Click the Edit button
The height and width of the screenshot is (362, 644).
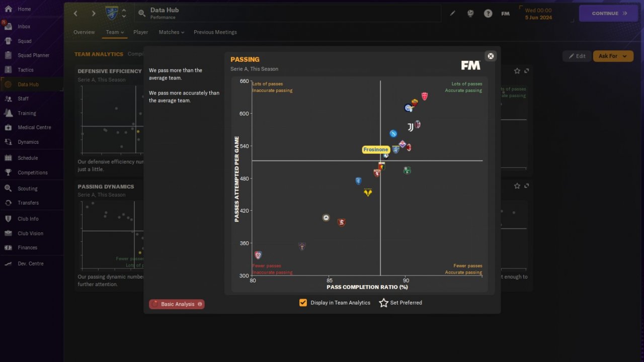tap(577, 56)
